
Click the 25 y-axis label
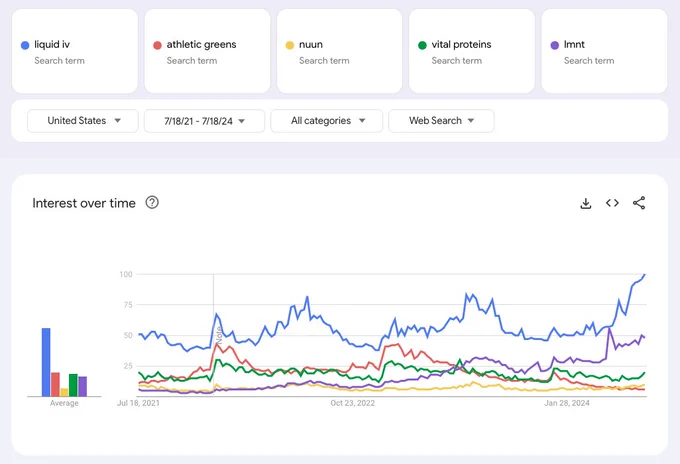128,366
